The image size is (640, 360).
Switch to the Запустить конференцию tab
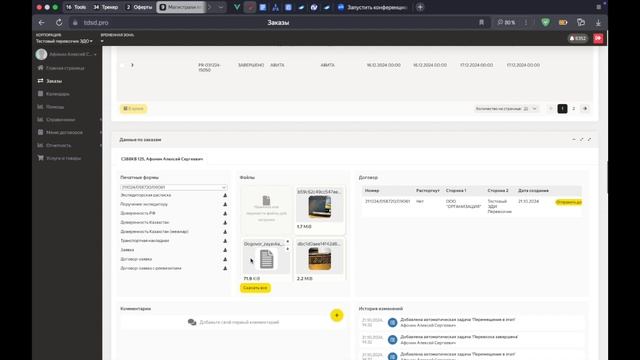pyautogui.click(x=372, y=7)
